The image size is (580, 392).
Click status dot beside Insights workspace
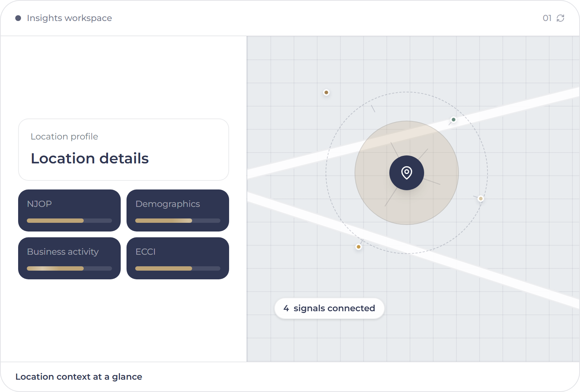point(18,18)
